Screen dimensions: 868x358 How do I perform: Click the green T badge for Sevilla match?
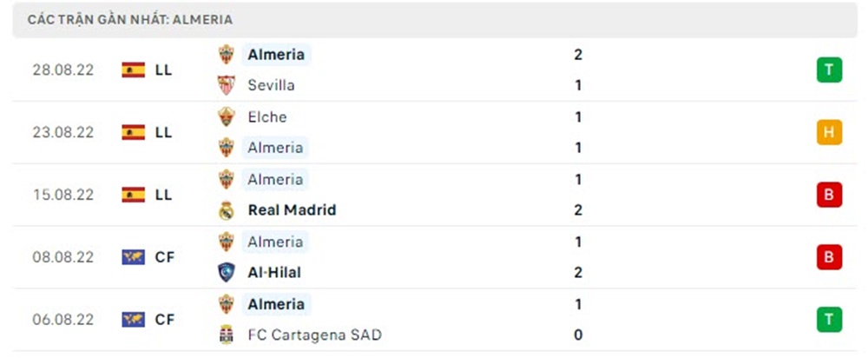tap(829, 70)
